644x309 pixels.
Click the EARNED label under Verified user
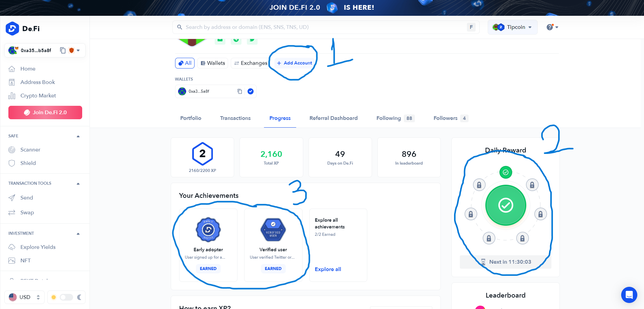(273, 269)
